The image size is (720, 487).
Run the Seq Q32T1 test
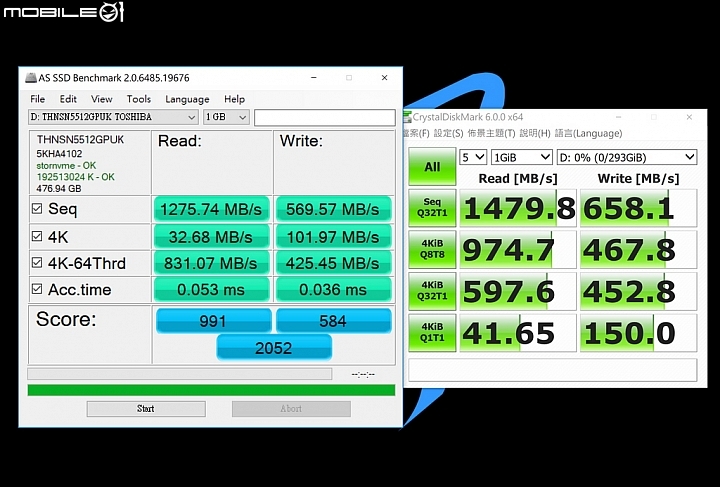(432, 208)
